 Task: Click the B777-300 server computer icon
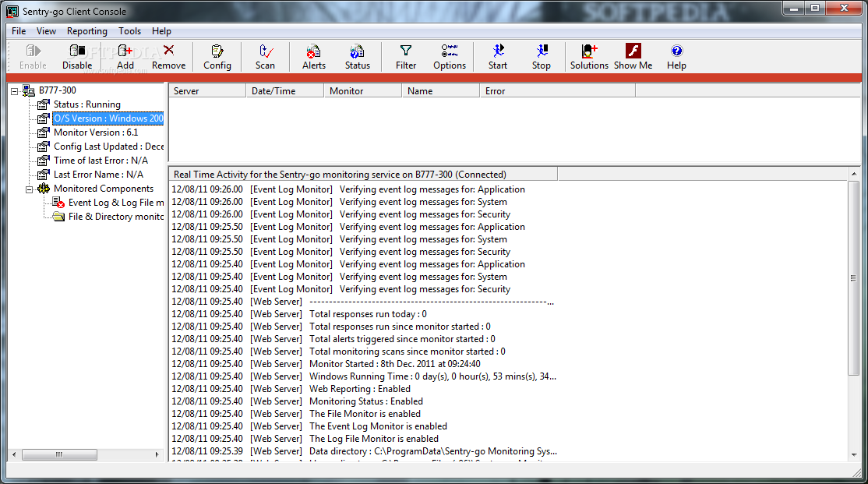pos(29,90)
